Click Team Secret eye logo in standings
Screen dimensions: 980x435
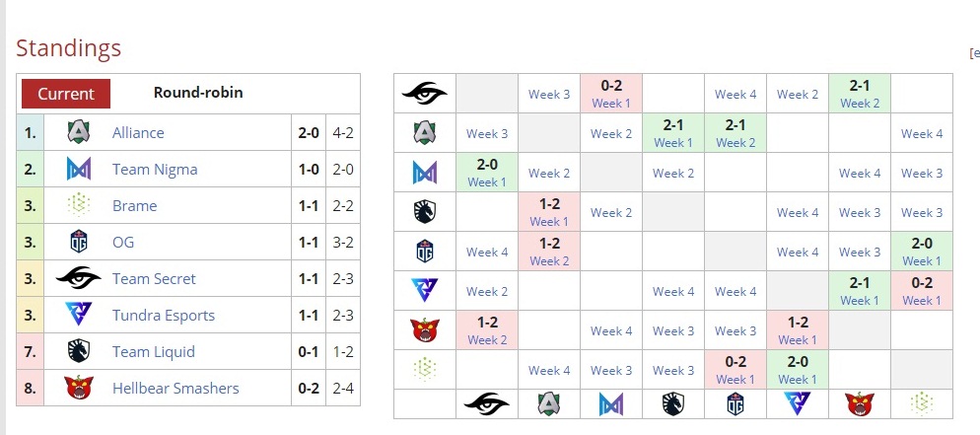coord(79,278)
